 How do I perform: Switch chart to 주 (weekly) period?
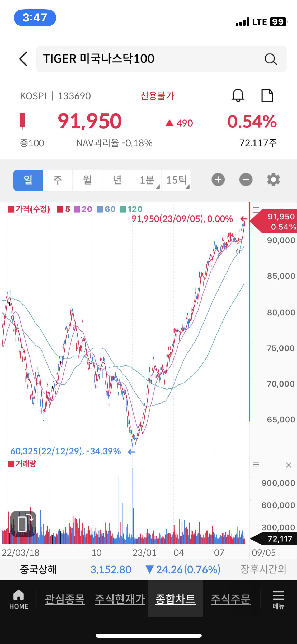(x=58, y=180)
